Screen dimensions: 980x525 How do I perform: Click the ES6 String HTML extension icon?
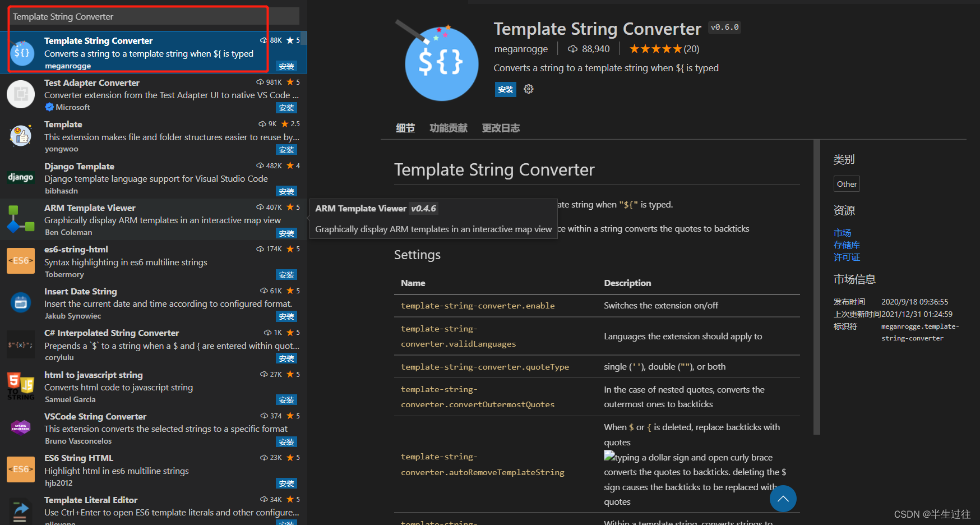tap(21, 469)
